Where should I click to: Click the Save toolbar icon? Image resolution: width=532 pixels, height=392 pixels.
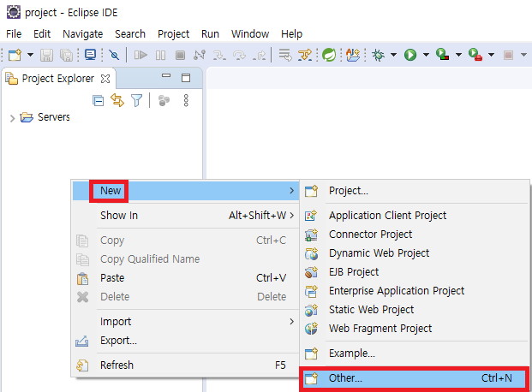46,55
